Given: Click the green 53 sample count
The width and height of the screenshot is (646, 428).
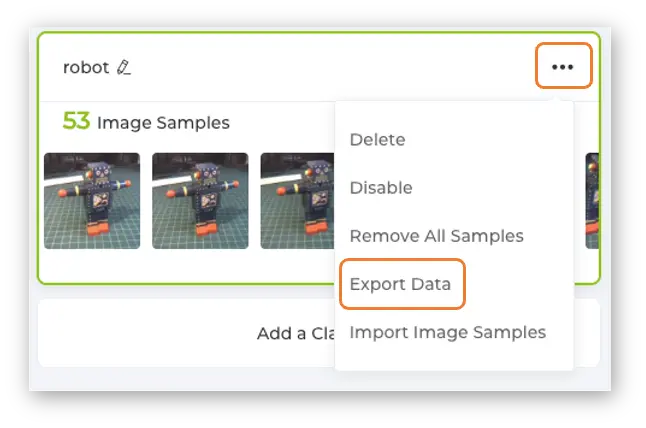Looking at the screenshot, I should click(76, 122).
